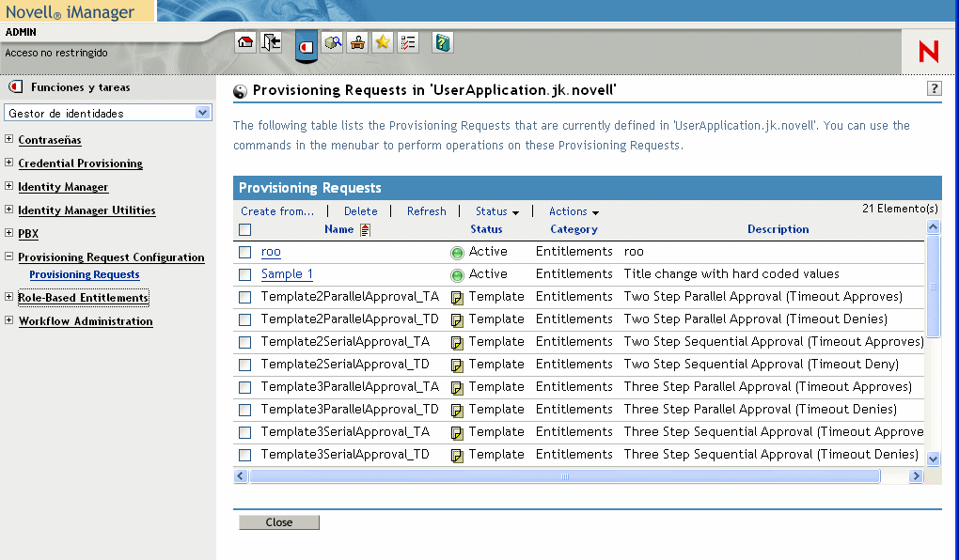Expand Role-Based Entitlements category
The image size is (959, 560).
(9, 297)
